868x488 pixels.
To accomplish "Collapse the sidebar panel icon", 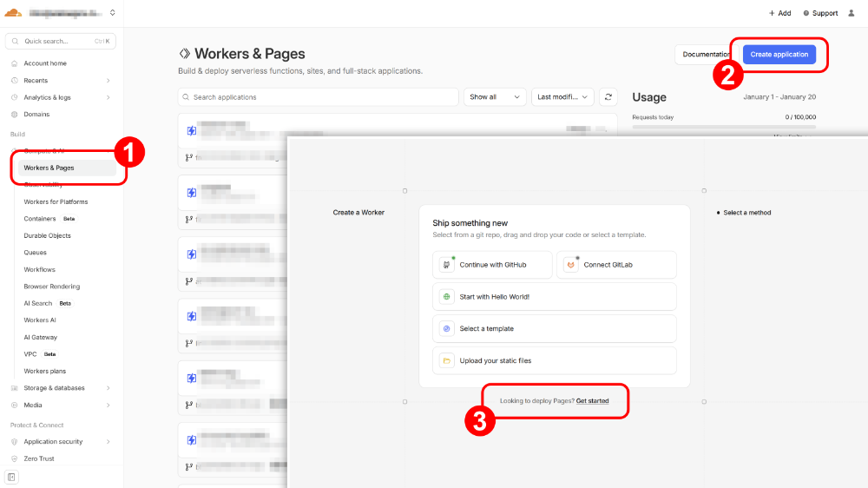I will 11,478.
